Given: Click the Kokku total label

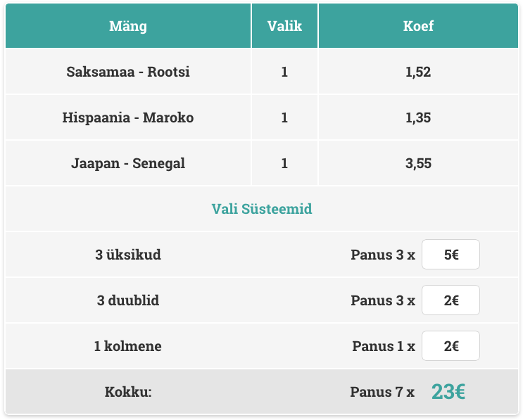Looking at the screenshot, I should click(x=128, y=392).
